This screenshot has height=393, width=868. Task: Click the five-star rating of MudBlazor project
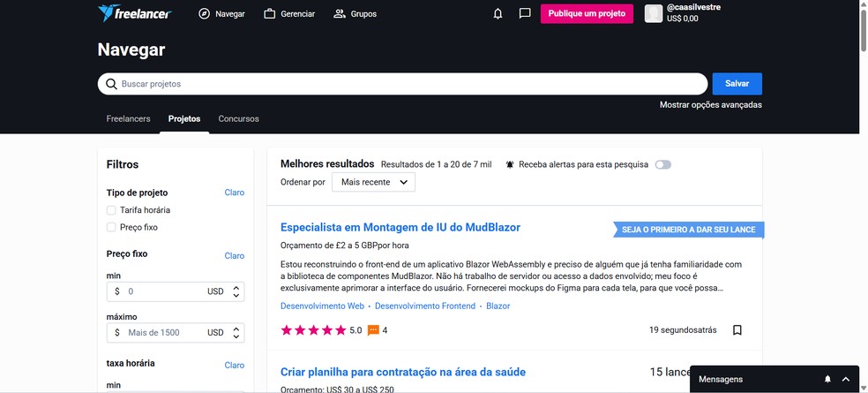(x=313, y=330)
